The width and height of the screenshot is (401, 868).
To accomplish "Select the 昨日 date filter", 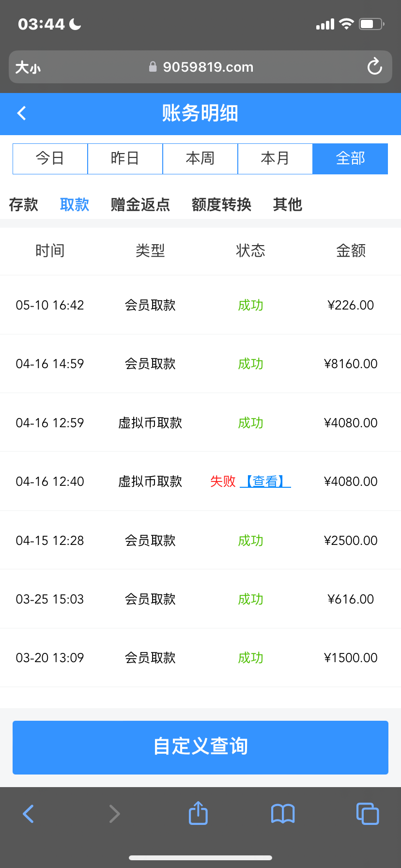I will point(125,158).
